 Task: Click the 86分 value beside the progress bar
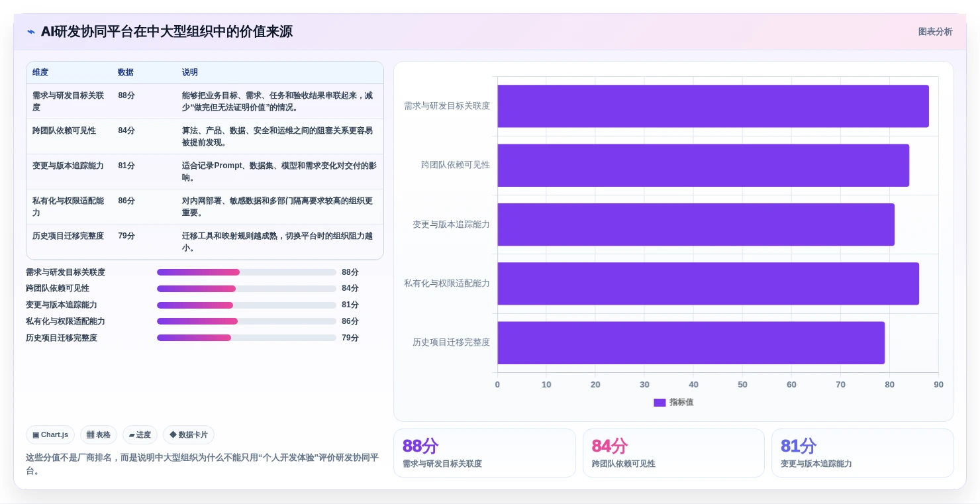(x=350, y=321)
